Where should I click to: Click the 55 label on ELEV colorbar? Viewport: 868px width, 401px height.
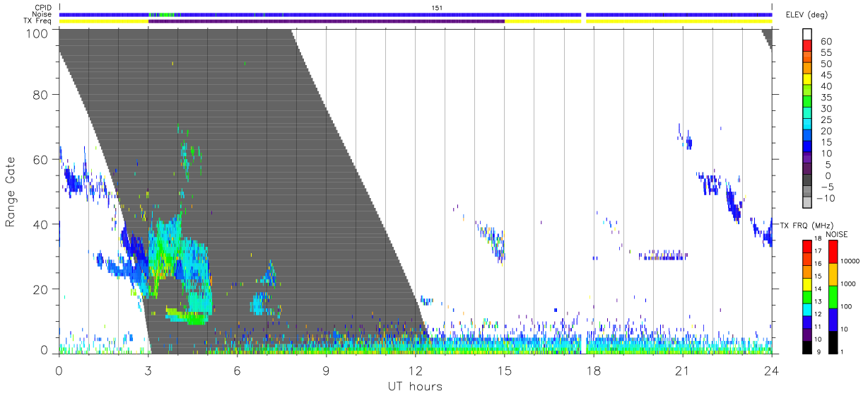click(826, 53)
